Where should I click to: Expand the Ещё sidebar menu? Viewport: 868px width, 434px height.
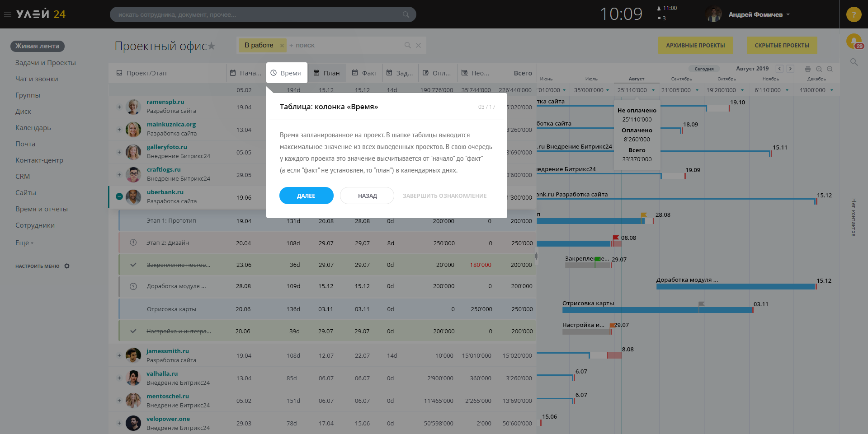coord(24,243)
